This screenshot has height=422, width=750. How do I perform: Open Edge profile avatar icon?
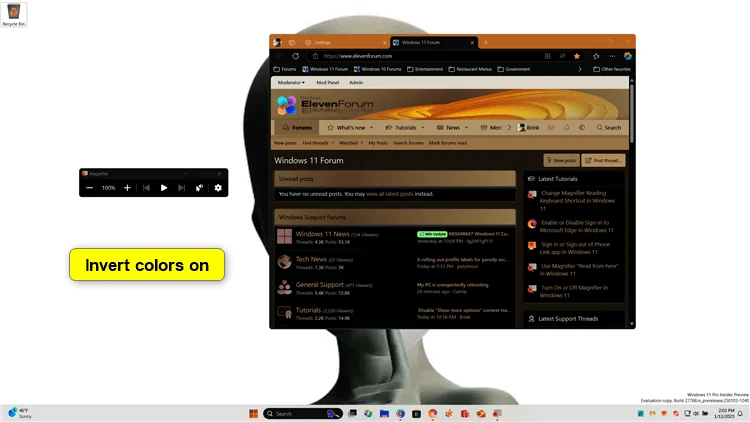277,43
